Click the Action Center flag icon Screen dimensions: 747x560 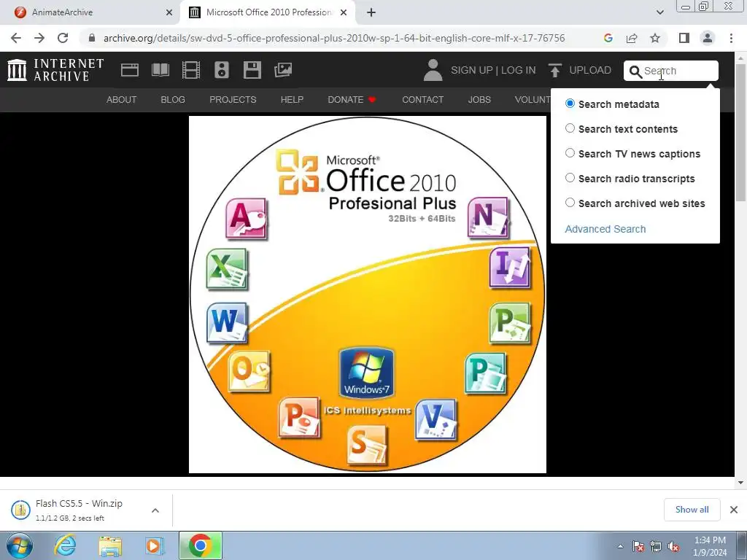[638, 546]
